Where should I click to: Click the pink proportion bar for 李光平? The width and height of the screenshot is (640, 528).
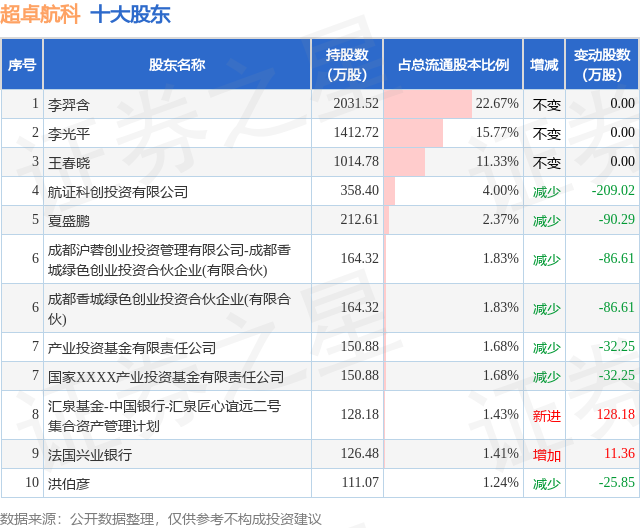point(413,133)
